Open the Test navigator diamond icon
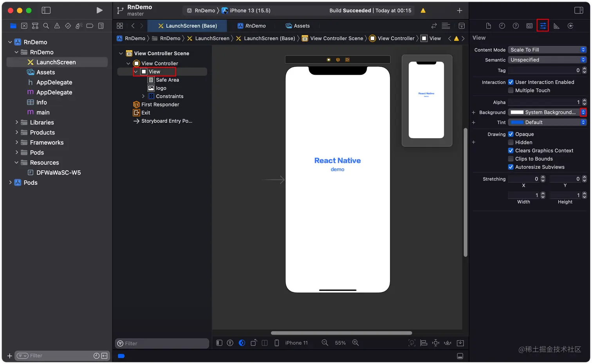Screen dimensions: 592x364 68,26
